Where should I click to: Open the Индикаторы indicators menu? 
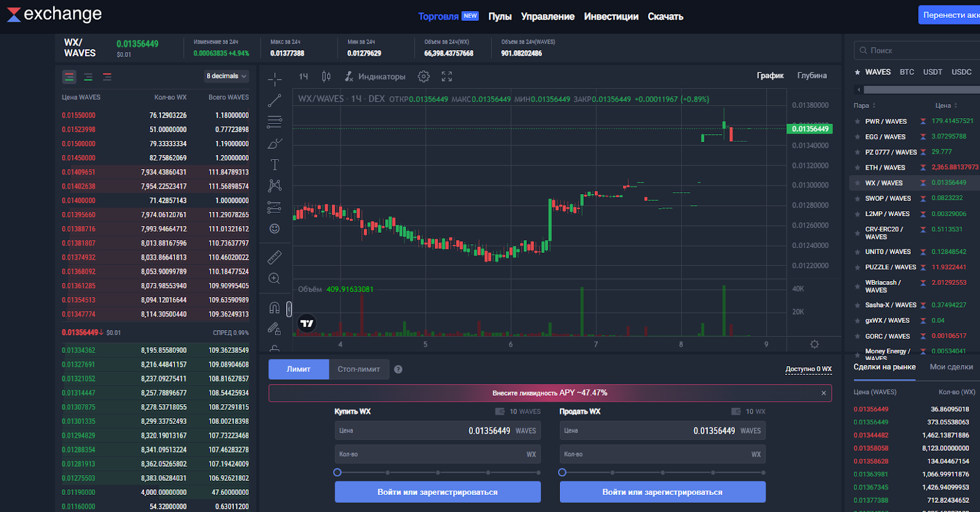point(375,77)
